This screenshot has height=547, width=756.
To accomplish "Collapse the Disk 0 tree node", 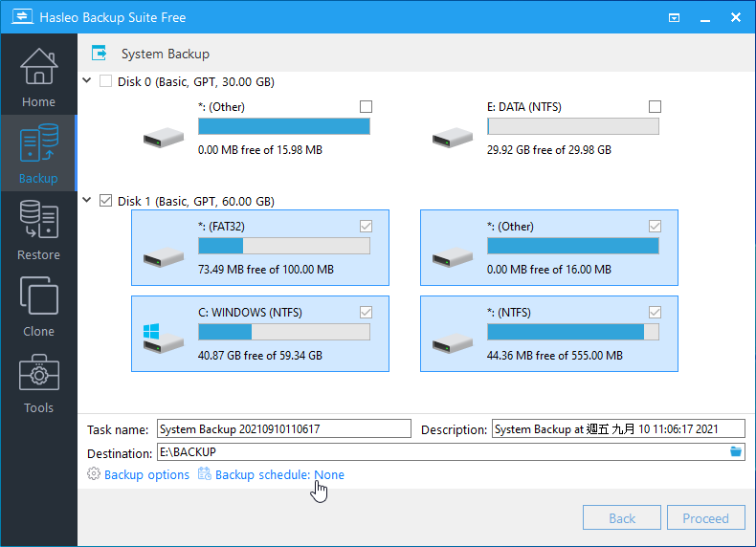I will click(88, 81).
